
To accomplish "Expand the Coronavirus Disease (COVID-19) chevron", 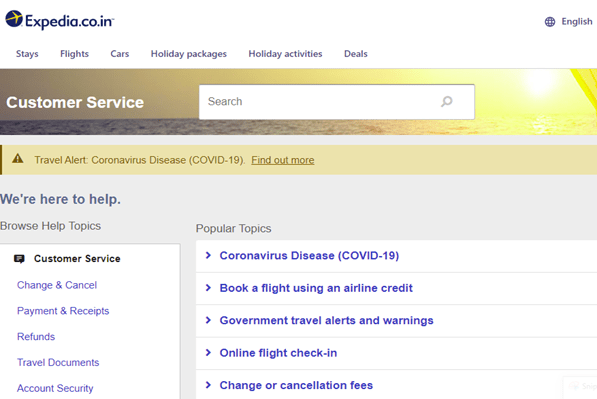I will click(208, 255).
